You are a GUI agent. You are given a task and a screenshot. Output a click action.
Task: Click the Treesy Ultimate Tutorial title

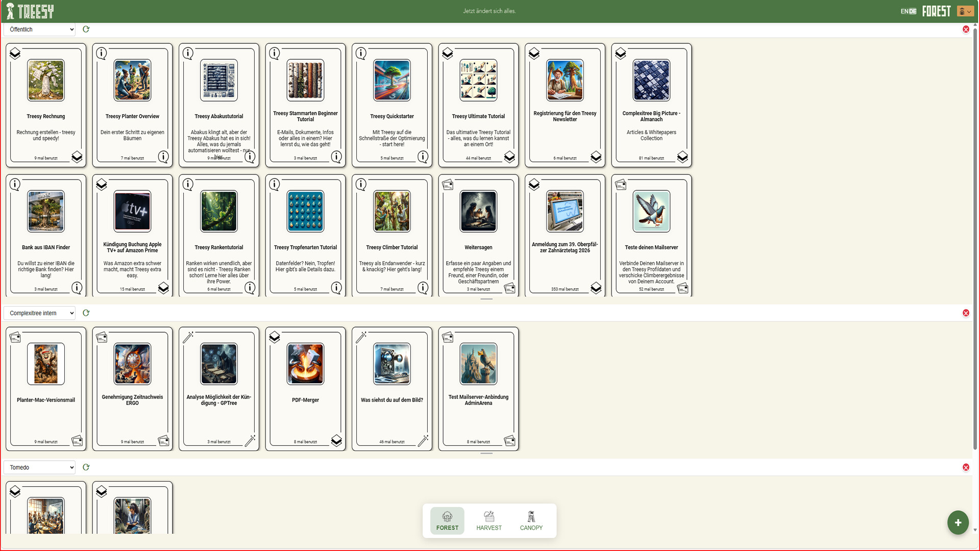[478, 116]
